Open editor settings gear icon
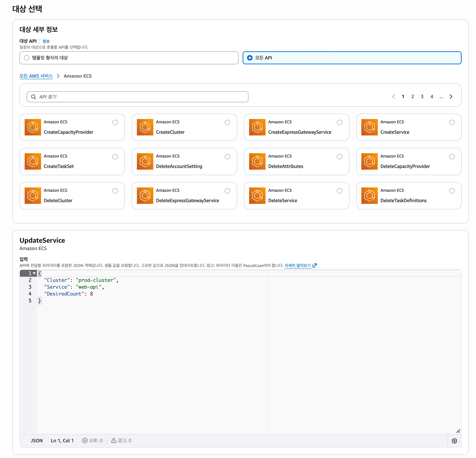This screenshot has width=476, height=458. [454, 441]
